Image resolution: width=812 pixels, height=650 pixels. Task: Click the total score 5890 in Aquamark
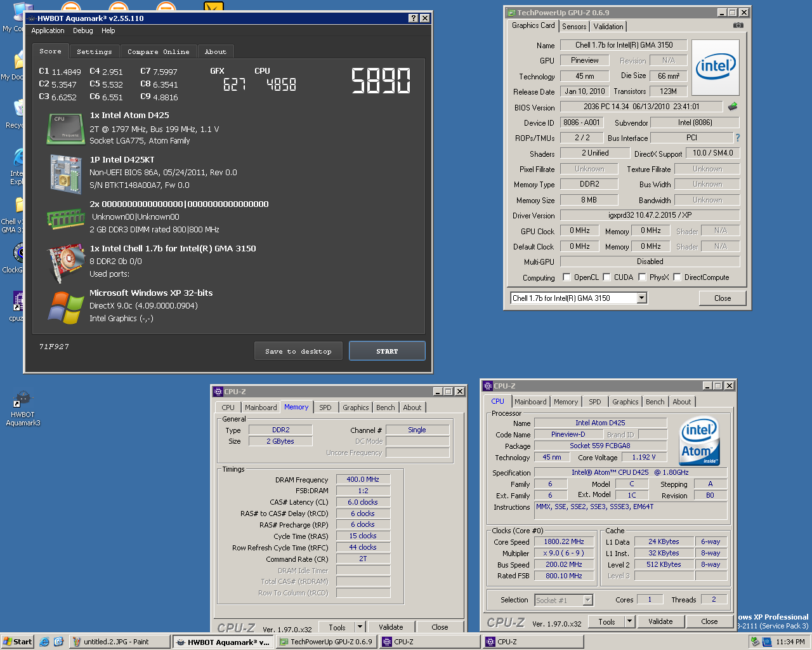tap(381, 81)
